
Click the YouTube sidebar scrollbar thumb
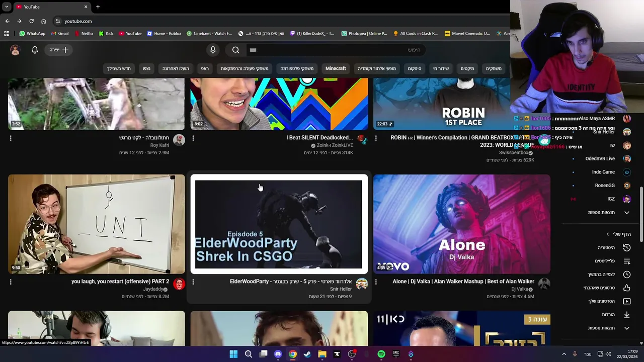coord(641,214)
